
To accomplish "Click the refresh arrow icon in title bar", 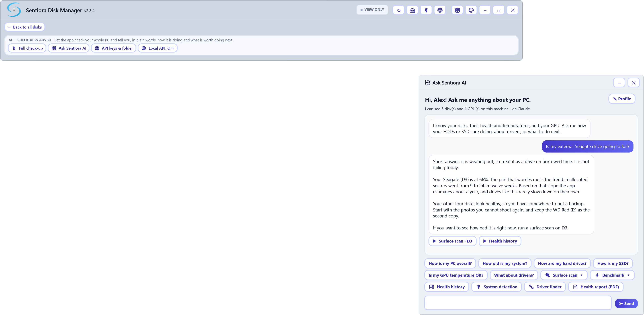I will click(x=399, y=10).
